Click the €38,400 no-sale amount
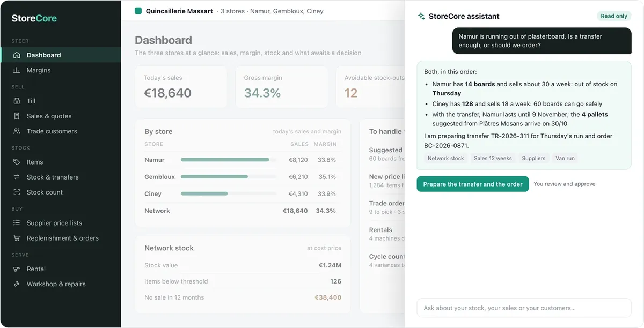Viewport: 644px width, 328px height. click(x=328, y=297)
